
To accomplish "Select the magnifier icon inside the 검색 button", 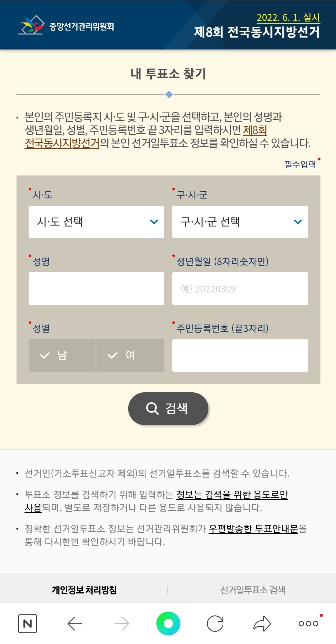I will tap(153, 408).
